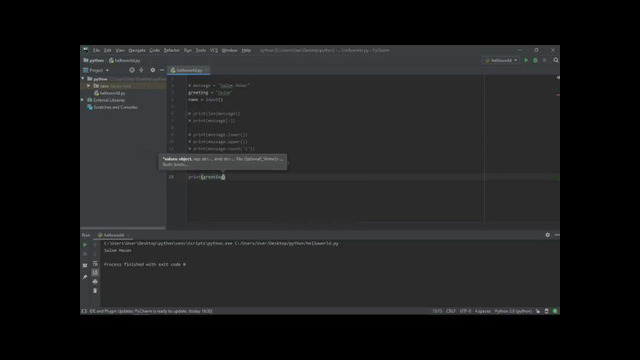Collapse the python root folder
640x360 pixels.
(x=83, y=79)
